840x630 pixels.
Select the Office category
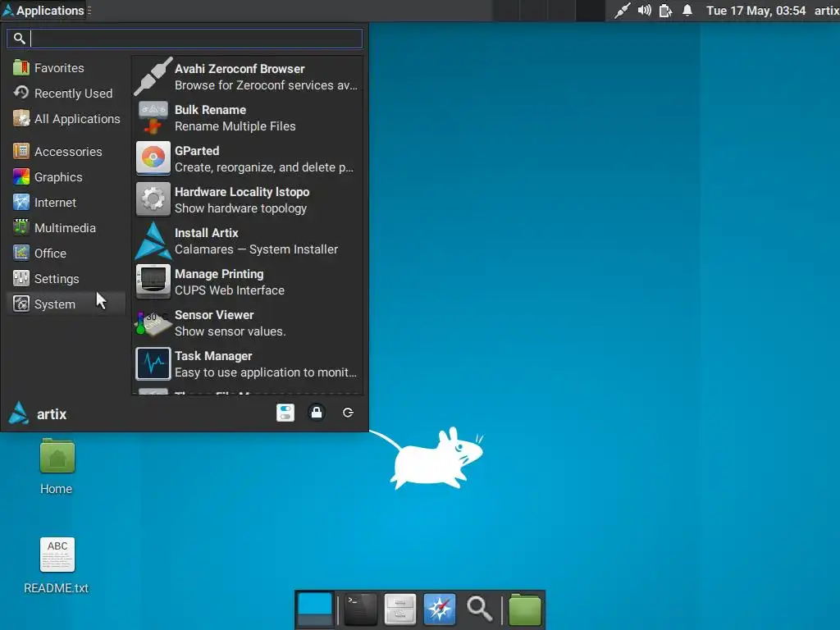(66, 253)
